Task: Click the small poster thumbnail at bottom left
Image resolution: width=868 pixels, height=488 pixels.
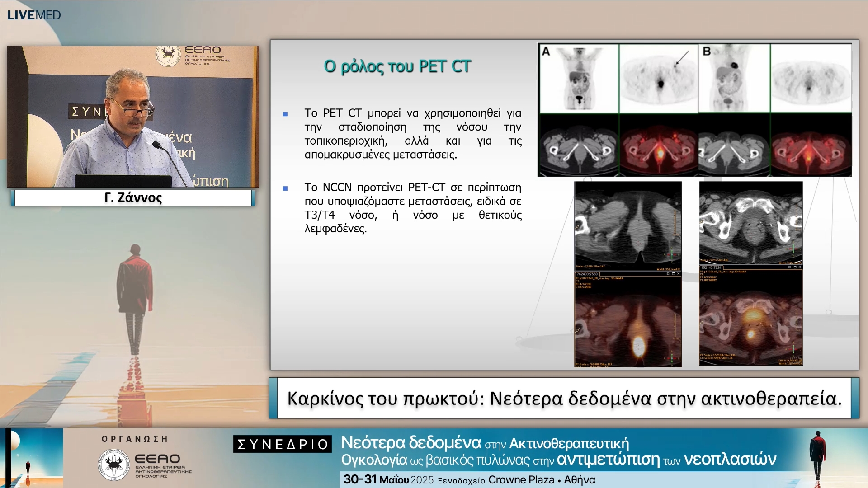Action: point(32,457)
